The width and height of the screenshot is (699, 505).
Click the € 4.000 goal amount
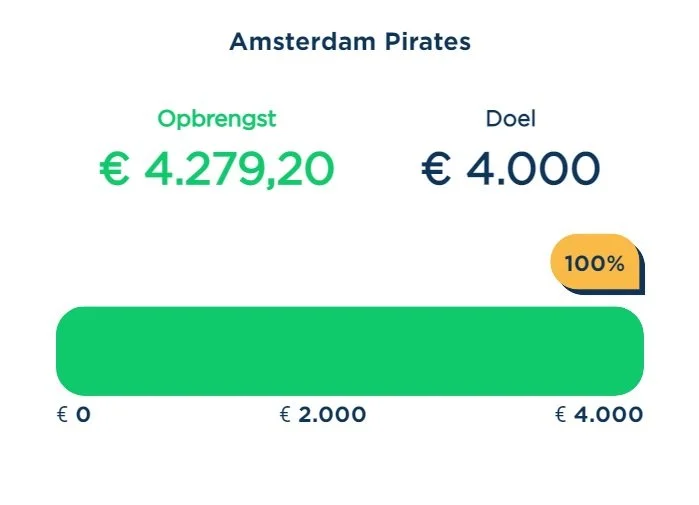point(510,168)
